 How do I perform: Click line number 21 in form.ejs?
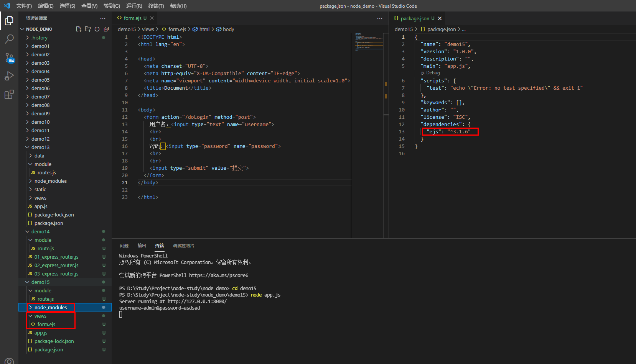coord(125,182)
